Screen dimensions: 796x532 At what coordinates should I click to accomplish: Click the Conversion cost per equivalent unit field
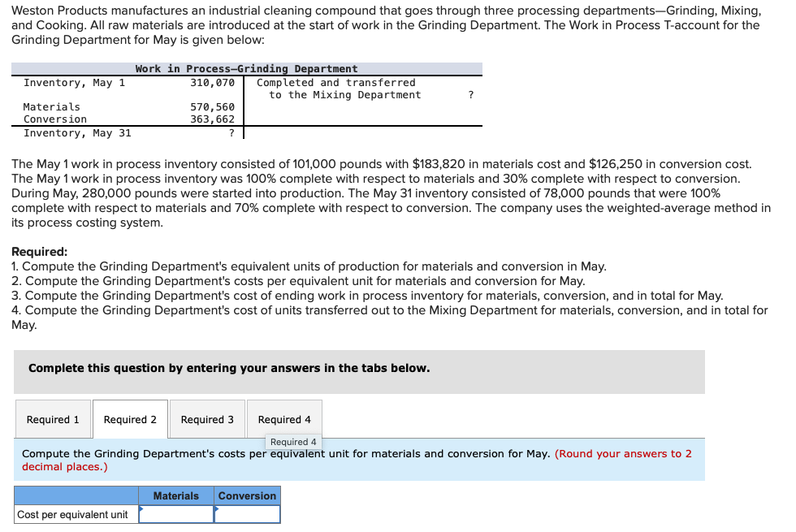point(247,514)
